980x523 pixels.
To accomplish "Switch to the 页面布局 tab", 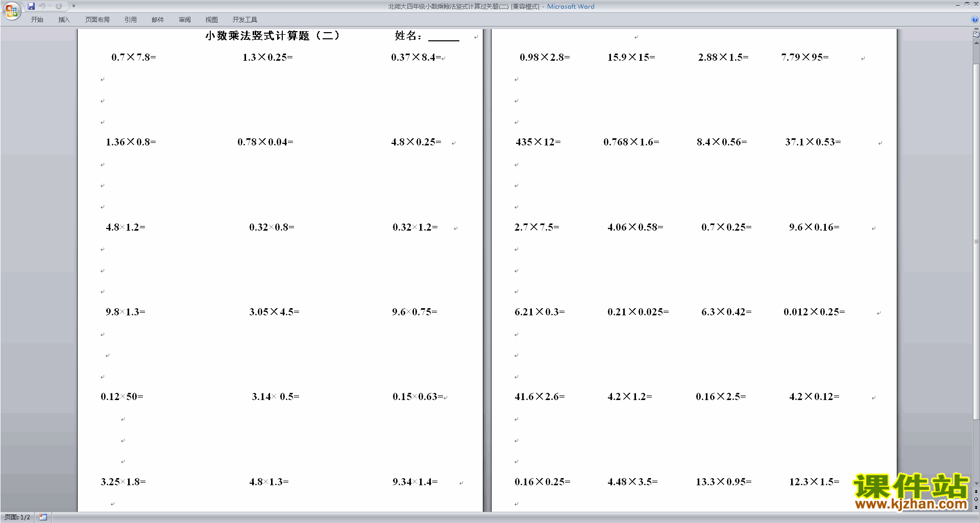I will (97, 19).
